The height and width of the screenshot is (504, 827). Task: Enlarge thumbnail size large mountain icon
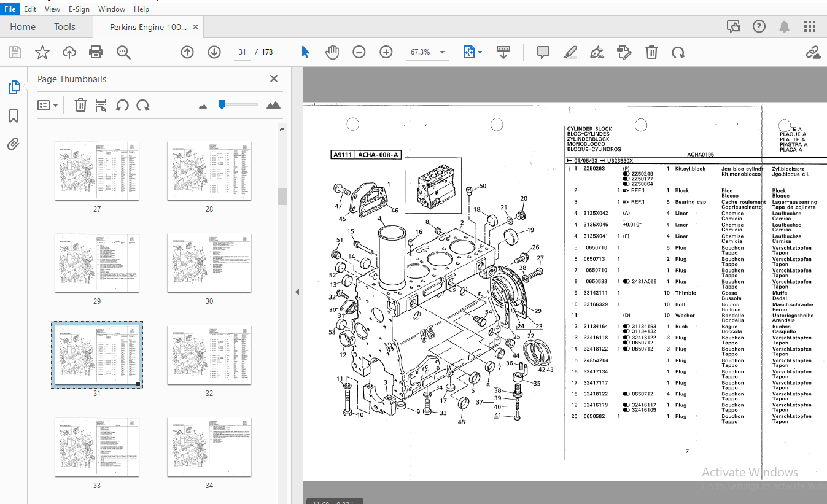[274, 105]
